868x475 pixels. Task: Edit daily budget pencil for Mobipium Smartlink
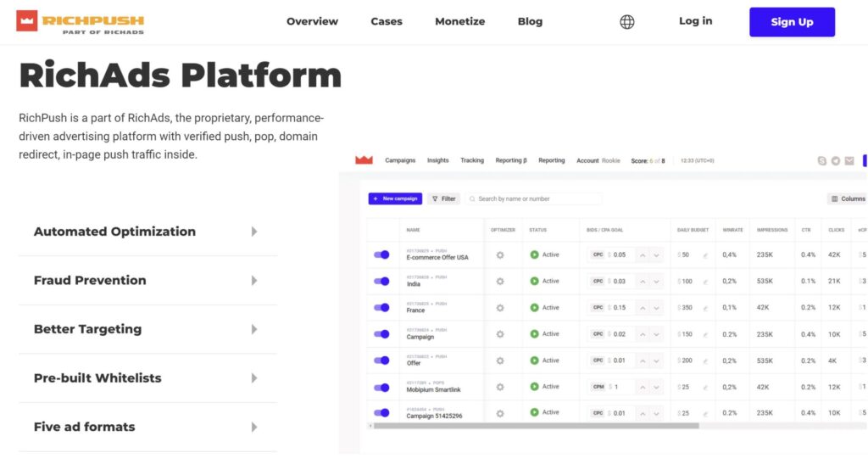705,388
